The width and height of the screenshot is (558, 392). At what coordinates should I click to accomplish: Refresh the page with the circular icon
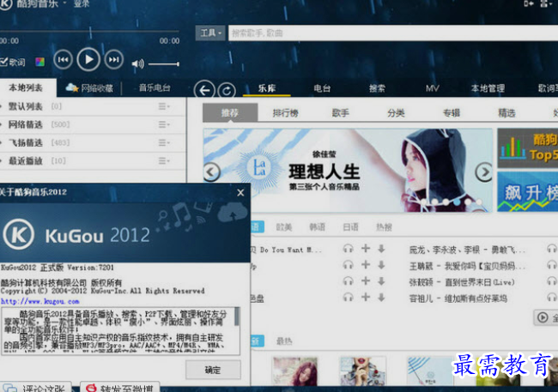(x=227, y=91)
